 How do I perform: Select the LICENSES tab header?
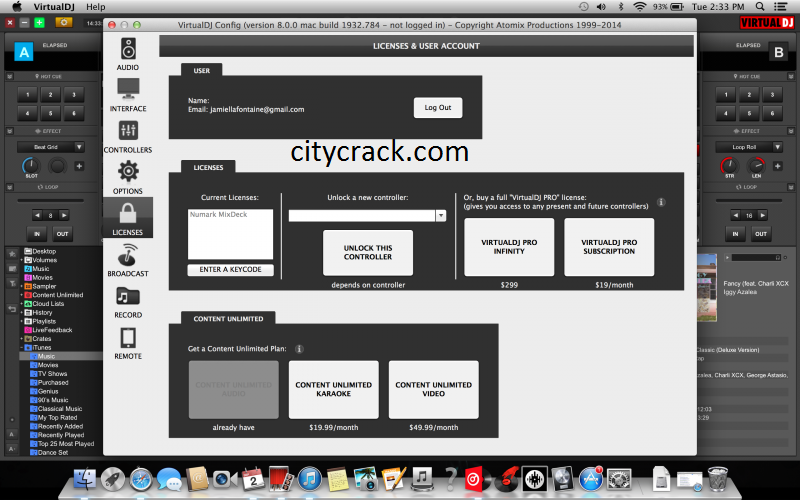208,167
